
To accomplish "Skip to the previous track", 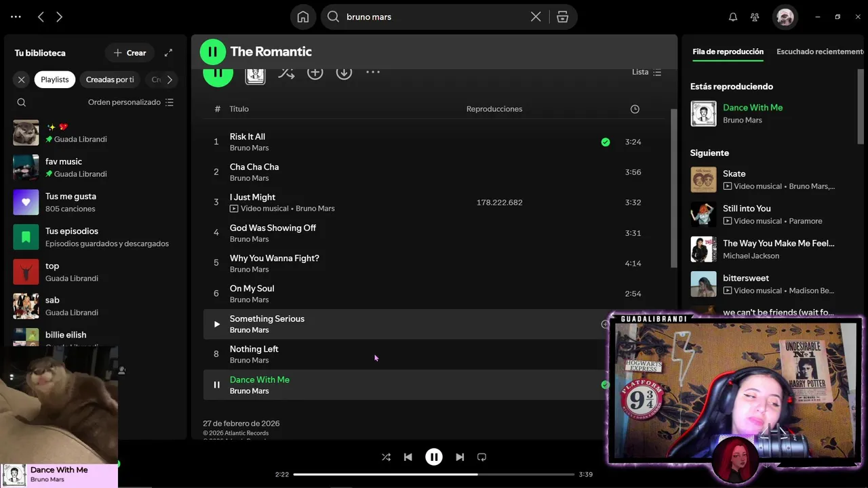I will point(408,457).
